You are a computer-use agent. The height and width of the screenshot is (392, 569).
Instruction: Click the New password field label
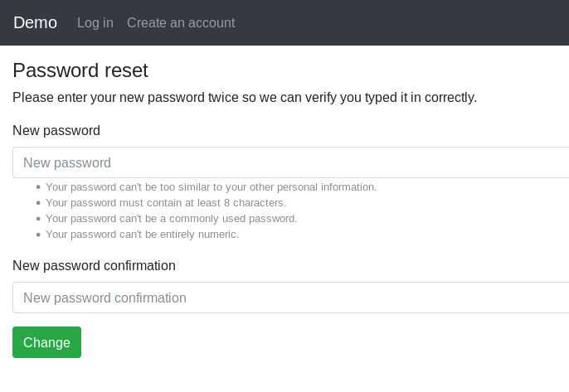tap(56, 130)
